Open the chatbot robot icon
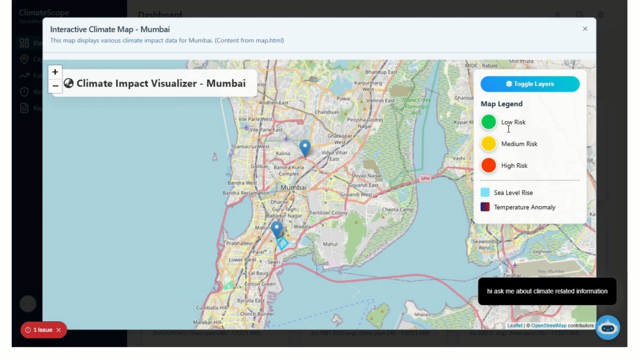 [608, 328]
